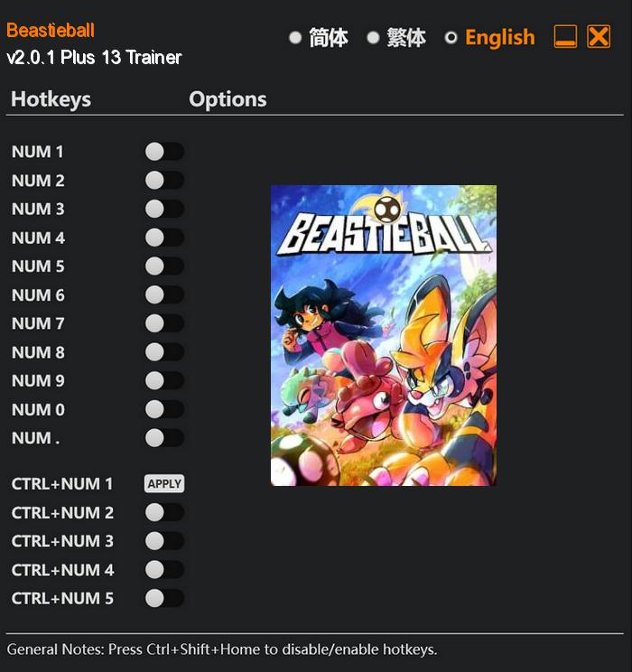The height and width of the screenshot is (672, 632).
Task: Click the APPLY button for CTRL+NUM 1
Action: [x=164, y=484]
